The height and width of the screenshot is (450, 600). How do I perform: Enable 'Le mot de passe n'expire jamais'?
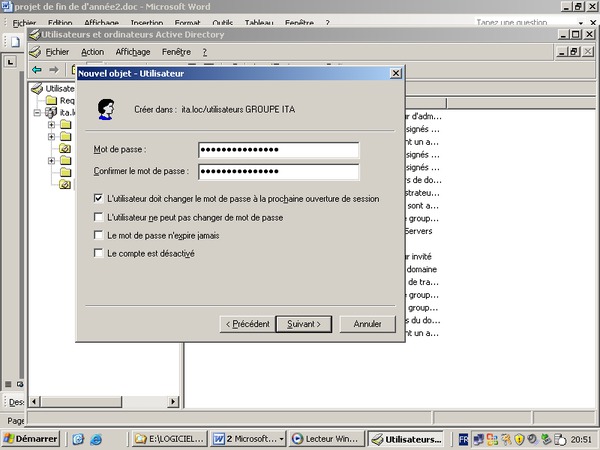[98, 235]
